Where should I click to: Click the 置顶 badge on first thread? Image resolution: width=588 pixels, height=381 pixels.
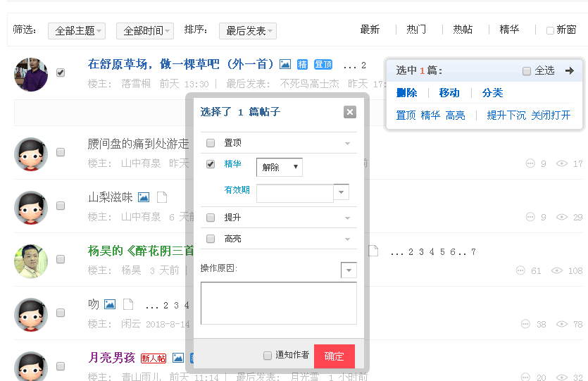pyautogui.click(x=323, y=65)
